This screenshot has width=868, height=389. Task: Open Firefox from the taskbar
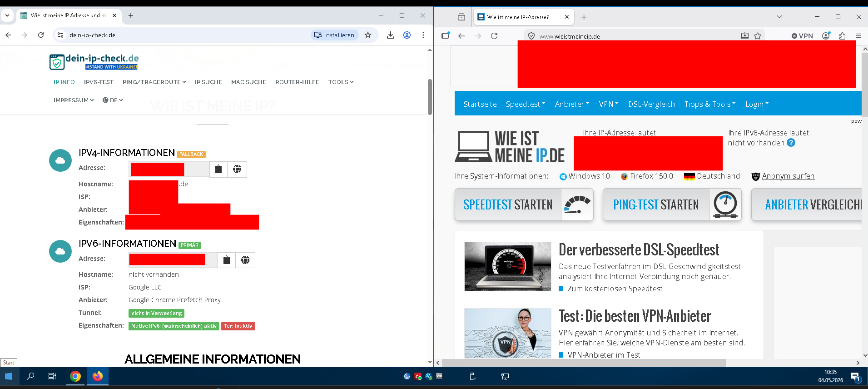(x=98, y=376)
